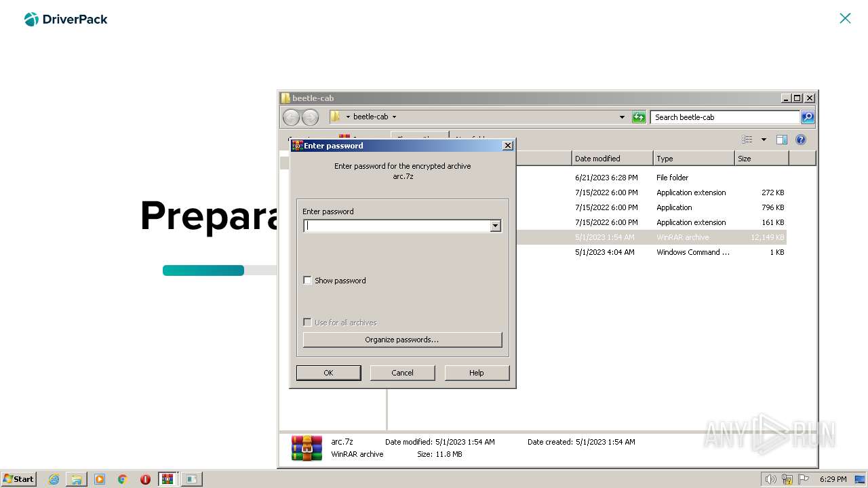Screen dimensions: 868x488
Task: Open Windows Explorer taskbar icon
Action: pos(77,479)
